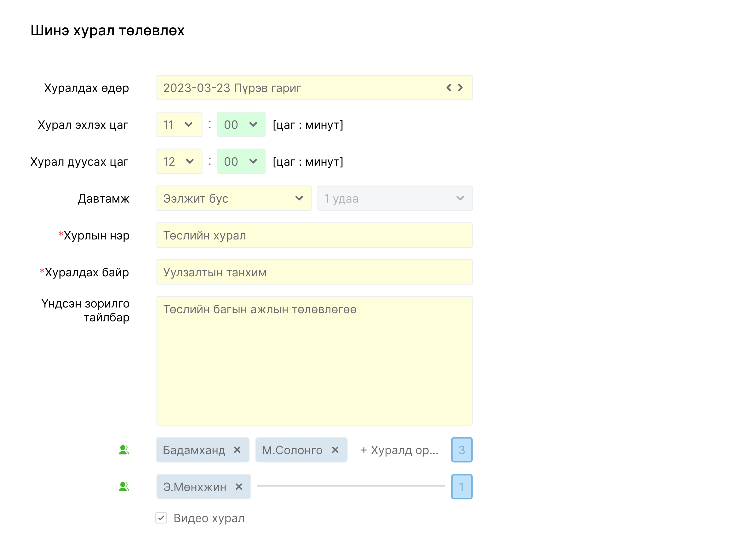Click second green people icon

[x=124, y=487]
